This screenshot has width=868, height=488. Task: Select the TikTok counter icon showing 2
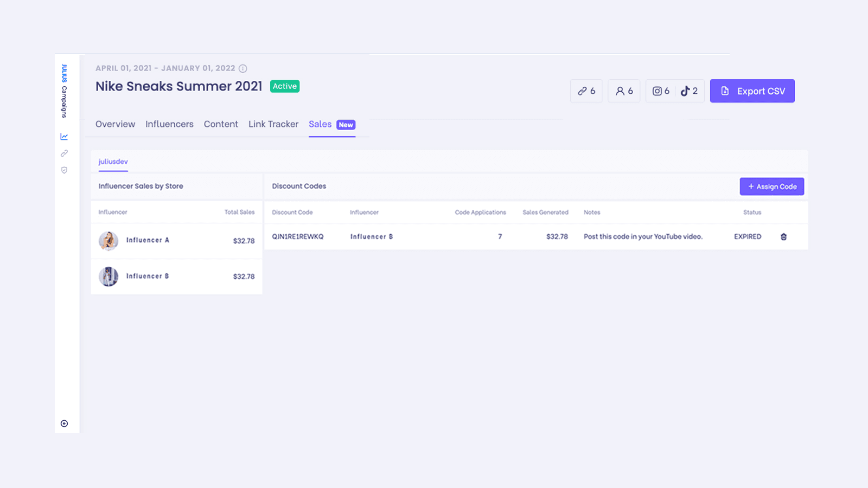[688, 91]
